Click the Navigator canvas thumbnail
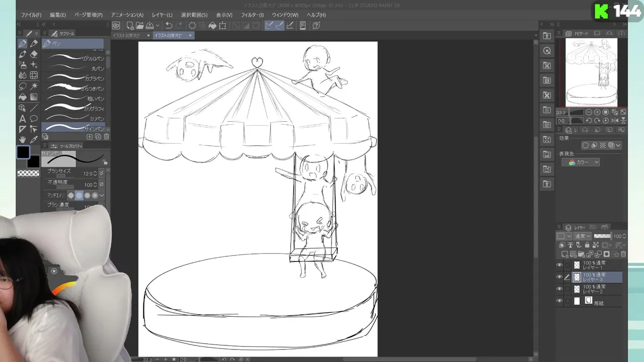 (x=591, y=72)
